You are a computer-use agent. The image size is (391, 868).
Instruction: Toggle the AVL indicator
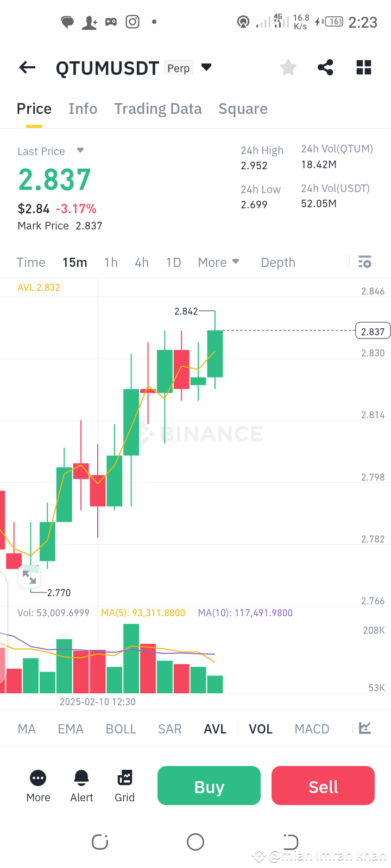pos(215,729)
